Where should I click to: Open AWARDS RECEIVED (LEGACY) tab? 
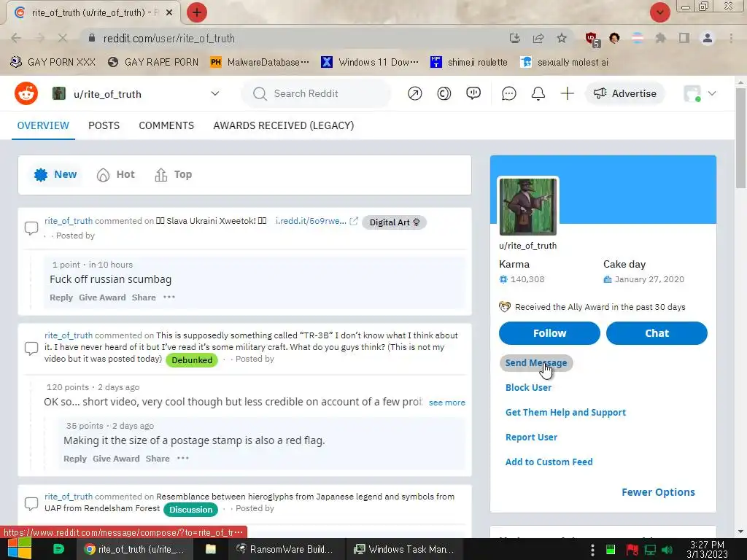pos(284,125)
